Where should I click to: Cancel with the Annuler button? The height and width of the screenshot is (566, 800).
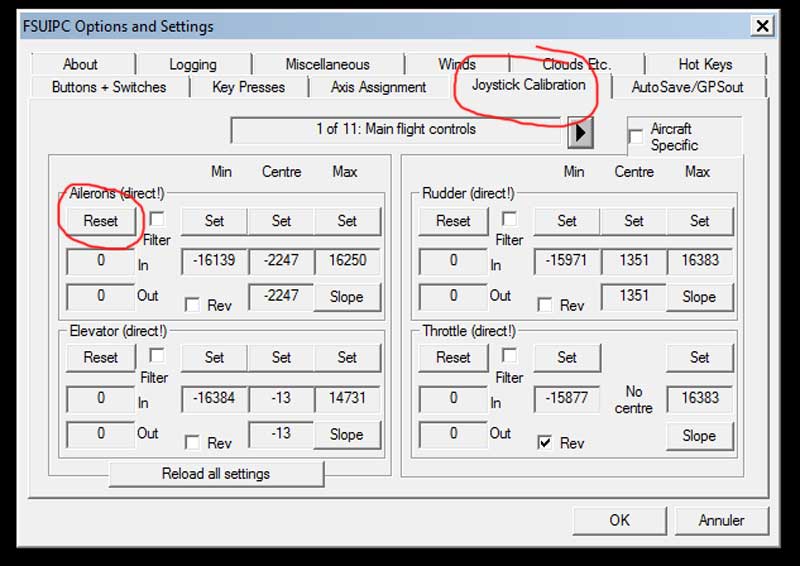[721, 521]
